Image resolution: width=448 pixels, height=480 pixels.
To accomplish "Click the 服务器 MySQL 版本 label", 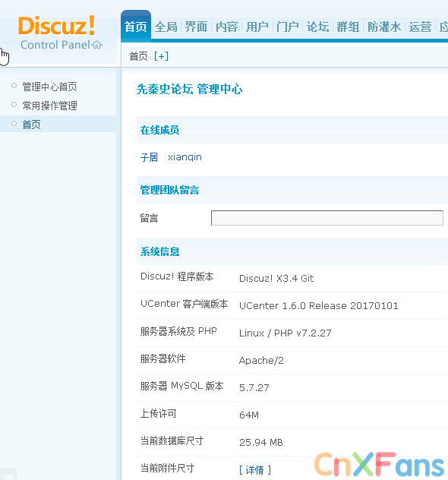I will tap(181, 386).
